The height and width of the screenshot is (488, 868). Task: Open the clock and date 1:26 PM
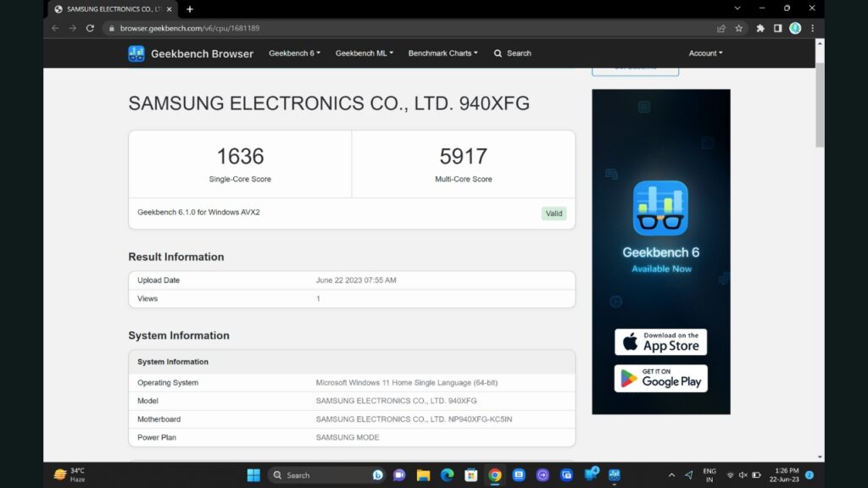[784, 475]
